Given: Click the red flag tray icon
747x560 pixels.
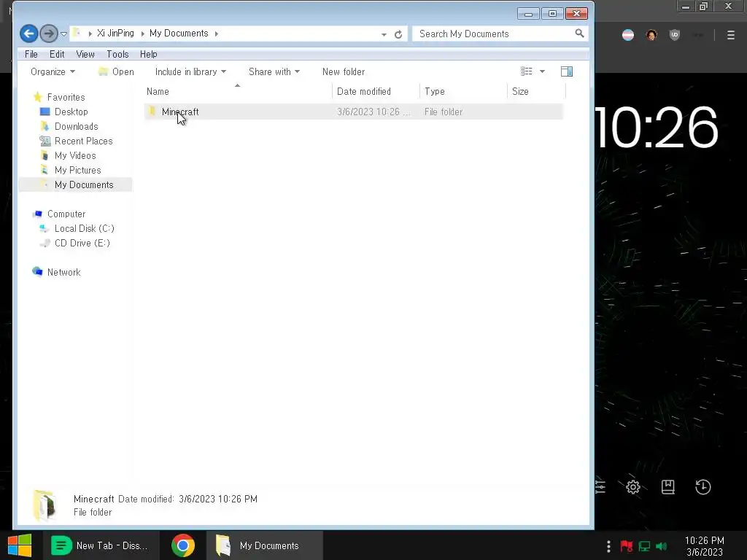Looking at the screenshot, I should [627, 546].
